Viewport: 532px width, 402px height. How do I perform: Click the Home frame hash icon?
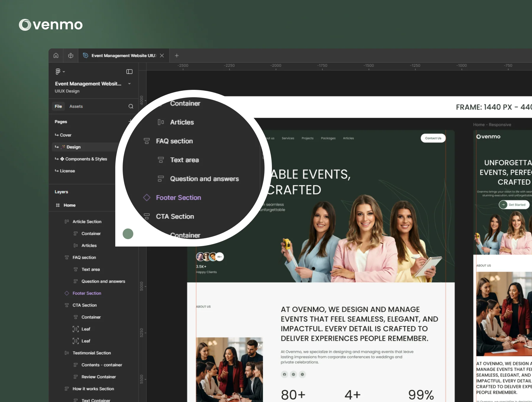[58, 205]
